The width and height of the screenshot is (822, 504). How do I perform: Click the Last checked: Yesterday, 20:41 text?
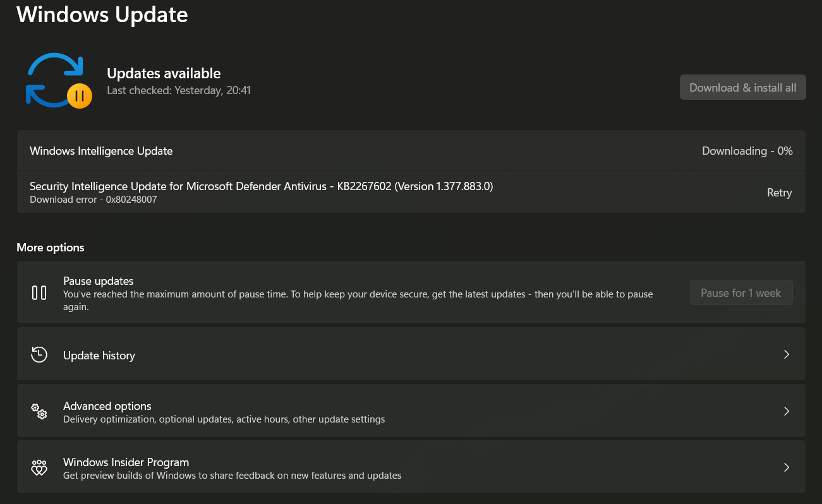[x=179, y=90]
